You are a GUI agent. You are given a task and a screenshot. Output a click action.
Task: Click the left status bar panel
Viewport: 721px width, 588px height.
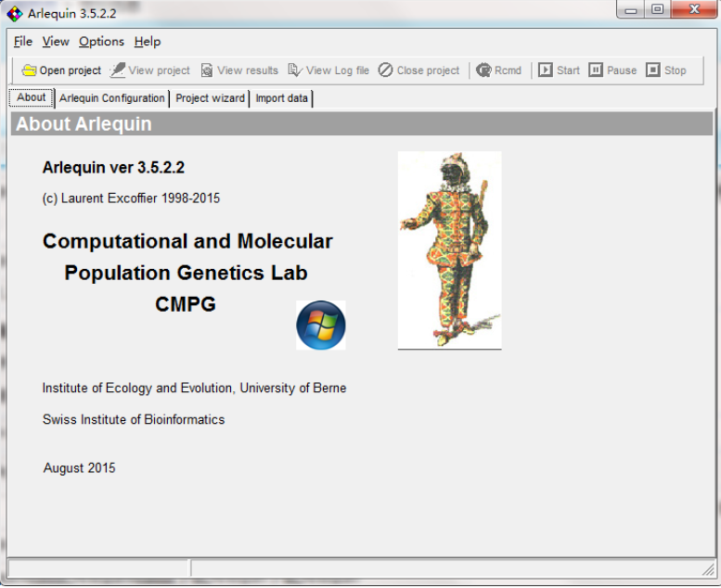(x=98, y=568)
